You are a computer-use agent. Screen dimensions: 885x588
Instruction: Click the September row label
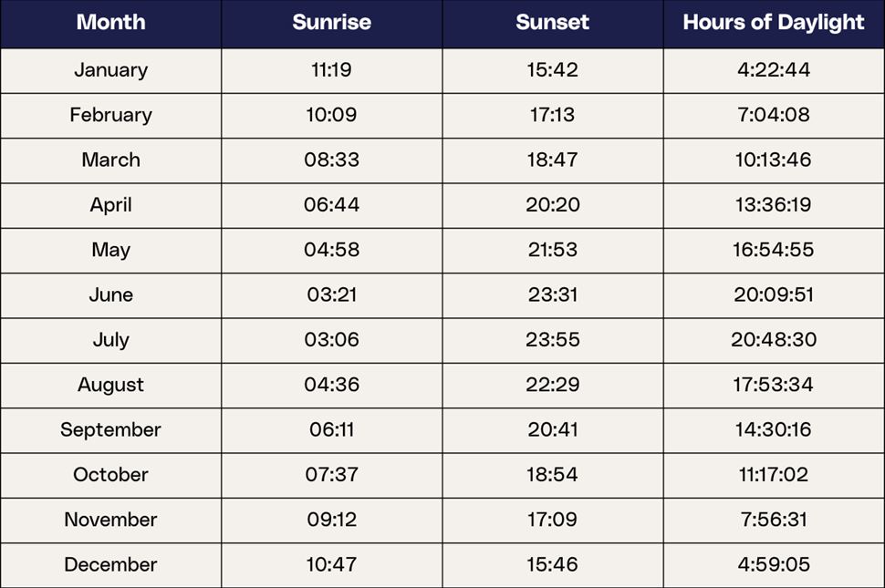(110, 429)
